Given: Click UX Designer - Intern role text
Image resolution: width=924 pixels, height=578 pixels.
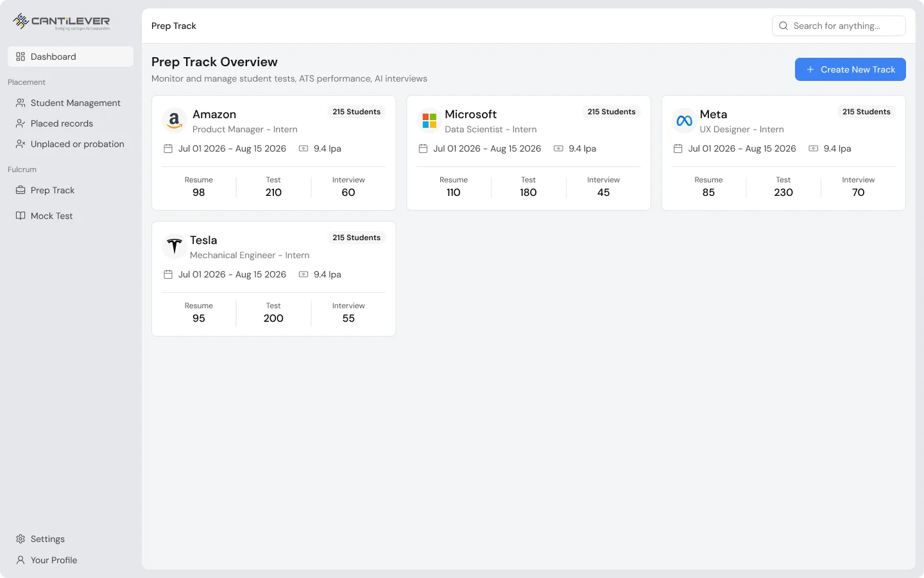Looking at the screenshot, I should coord(742,129).
